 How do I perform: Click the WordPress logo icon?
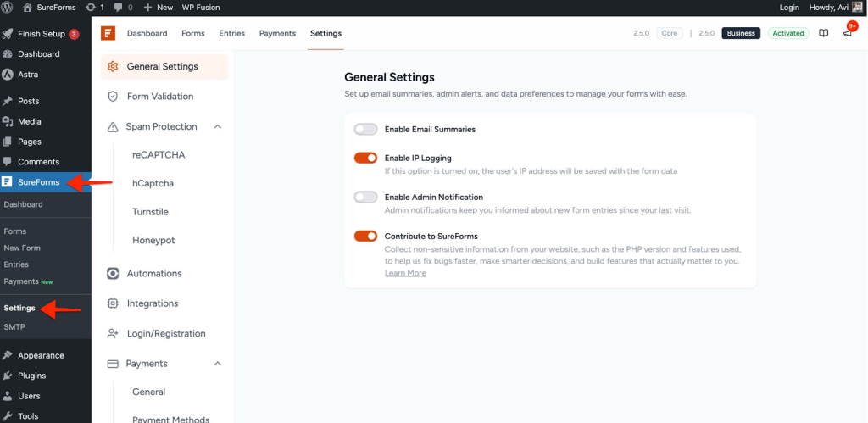8,8
